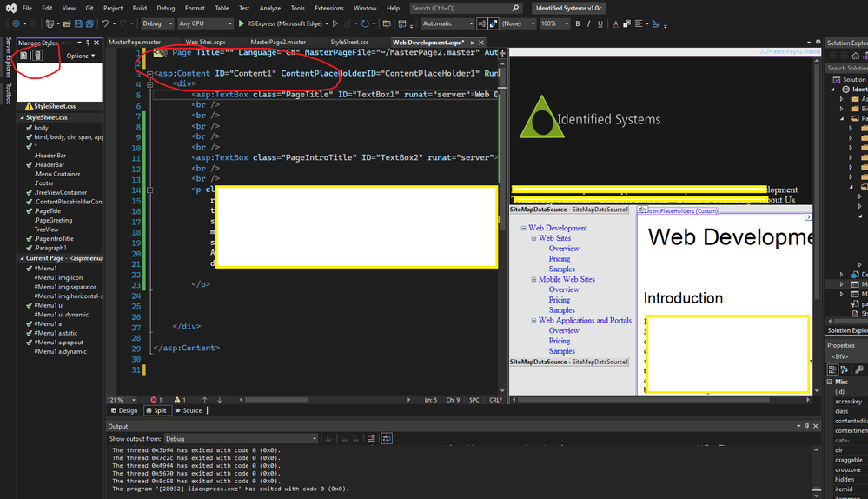Navigate to next issue with the down arrow

[219, 399]
